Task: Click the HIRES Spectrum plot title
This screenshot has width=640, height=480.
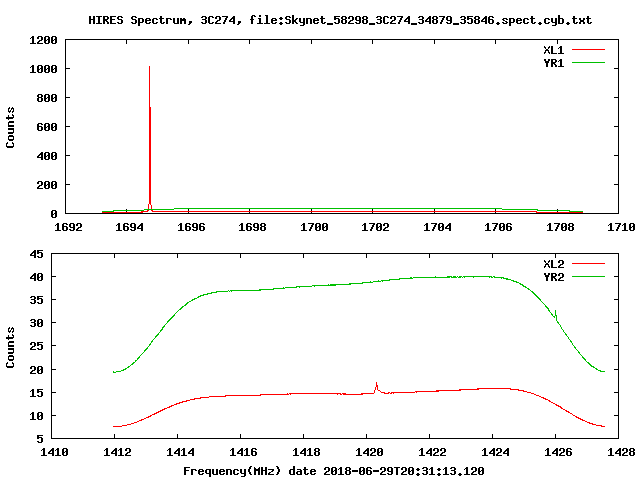Action: pos(340,20)
